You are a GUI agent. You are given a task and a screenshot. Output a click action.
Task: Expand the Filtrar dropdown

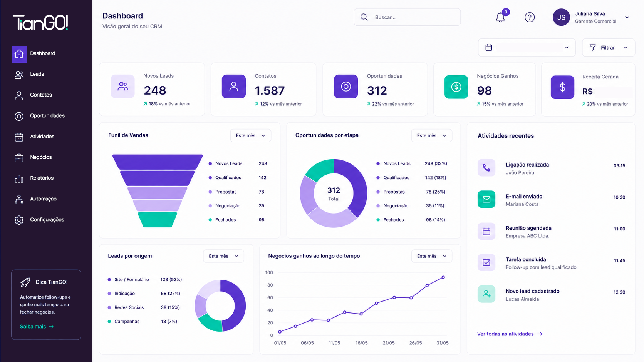608,48
